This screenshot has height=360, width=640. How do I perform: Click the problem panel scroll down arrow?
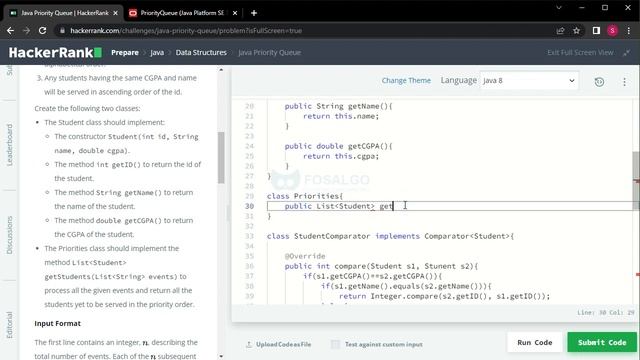click(x=221, y=356)
